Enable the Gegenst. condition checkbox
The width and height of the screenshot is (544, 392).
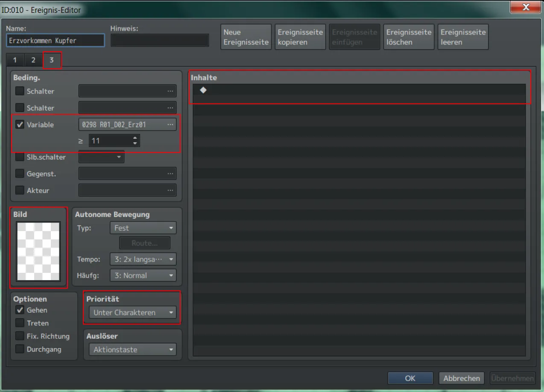point(20,174)
